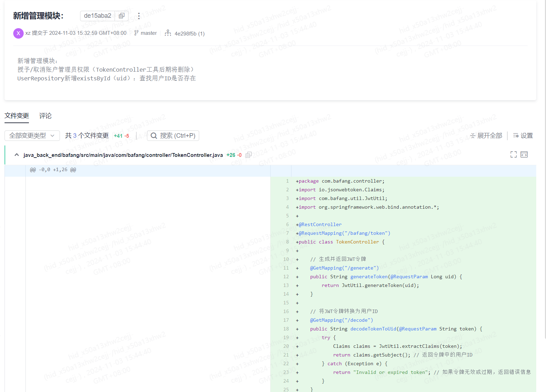Copy the TokenController.java file path
The height and width of the screenshot is (392, 546).
[248, 155]
